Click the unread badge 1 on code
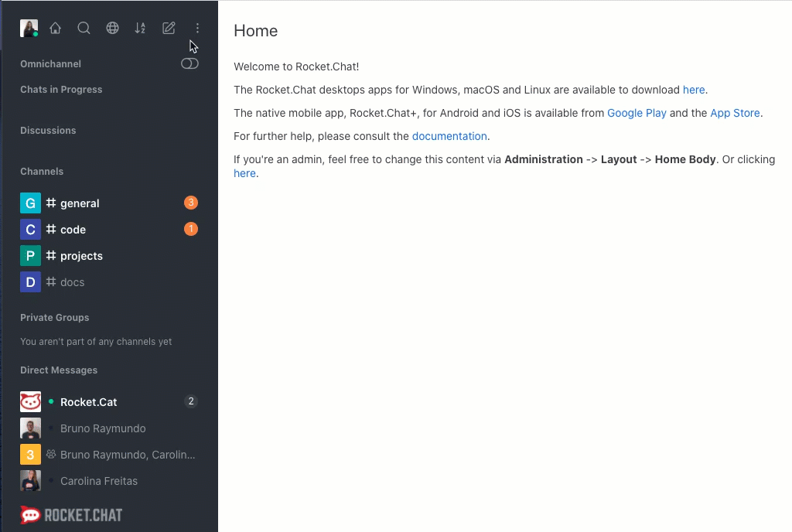The height and width of the screenshot is (532, 792). pyautogui.click(x=191, y=229)
